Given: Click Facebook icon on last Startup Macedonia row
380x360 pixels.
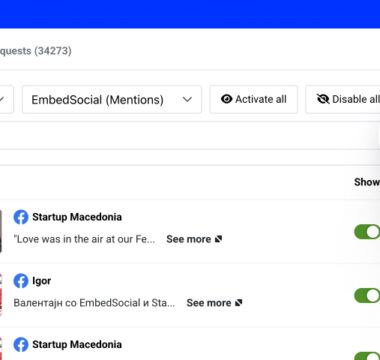Looking at the screenshot, I should point(21,344).
